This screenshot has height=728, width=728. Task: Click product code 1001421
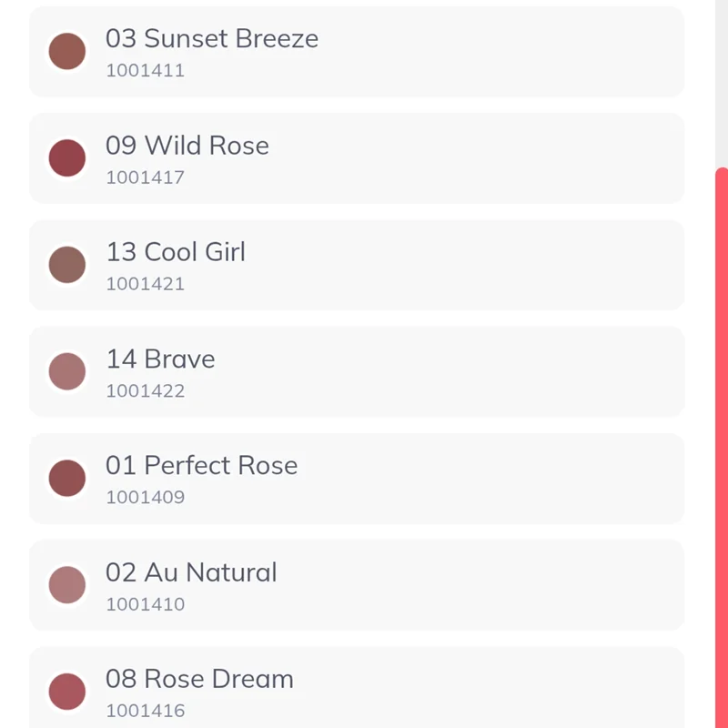(145, 284)
